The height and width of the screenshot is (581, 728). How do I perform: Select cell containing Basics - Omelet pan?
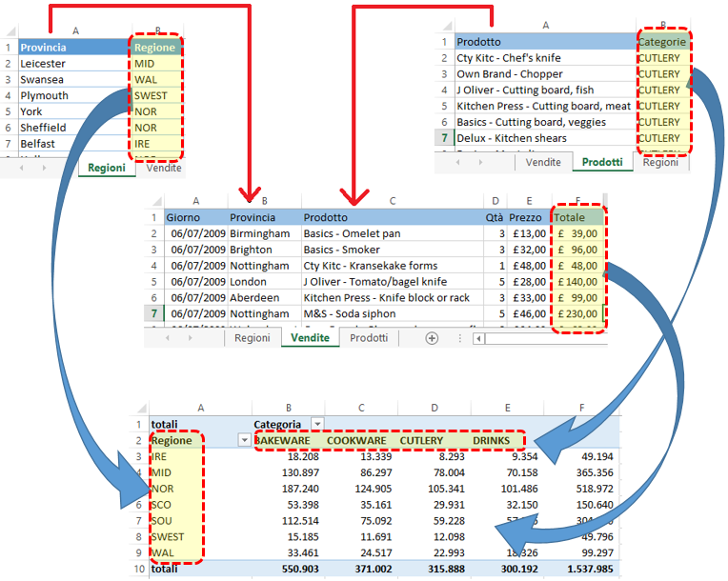(x=353, y=233)
